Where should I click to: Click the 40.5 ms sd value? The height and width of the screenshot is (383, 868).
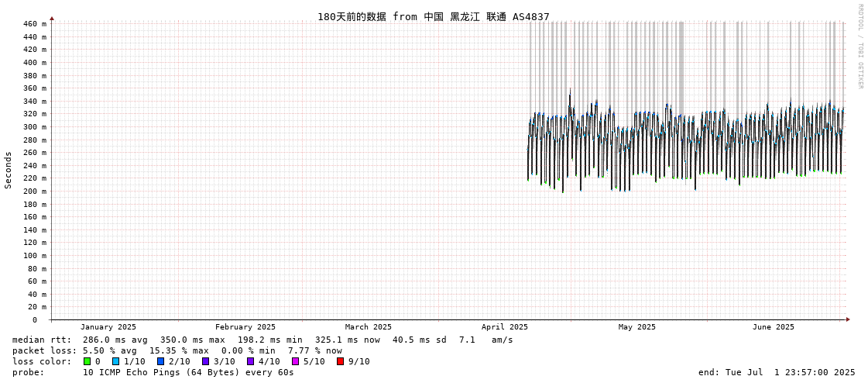point(420,340)
